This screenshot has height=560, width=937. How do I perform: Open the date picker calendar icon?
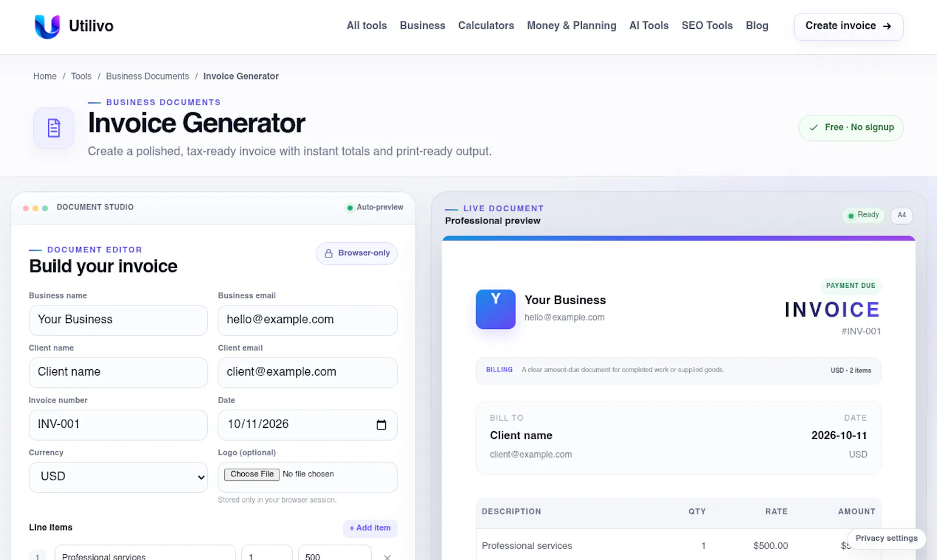(381, 425)
